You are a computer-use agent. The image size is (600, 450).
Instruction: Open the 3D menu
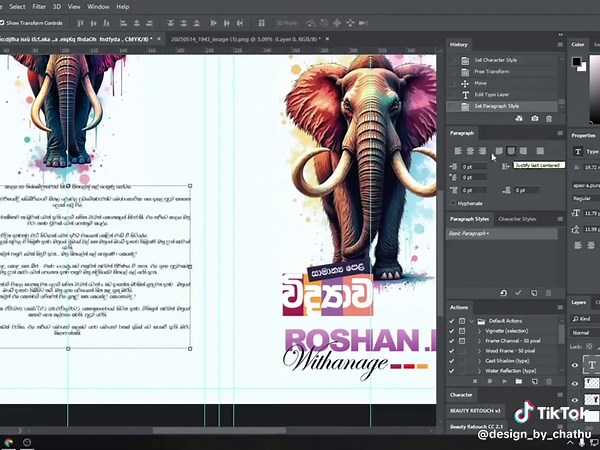pyautogui.click(x=57, y=7)
